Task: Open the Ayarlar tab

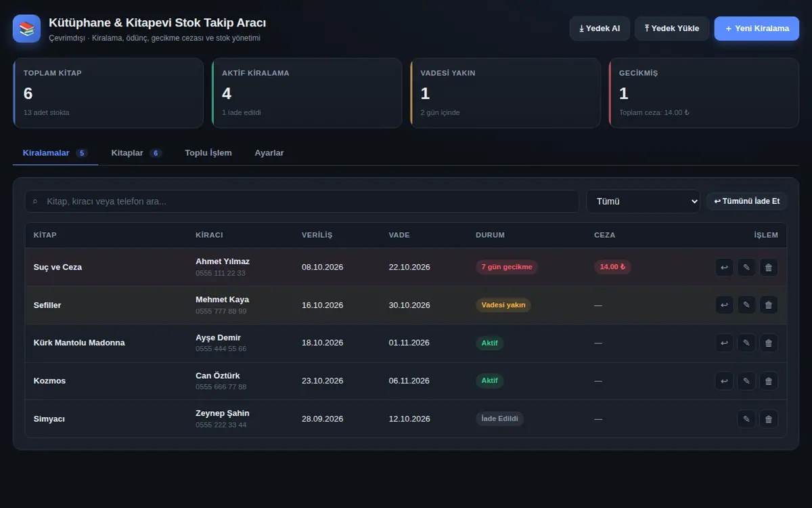Action: pyautogui.click(x=269, y=153)
